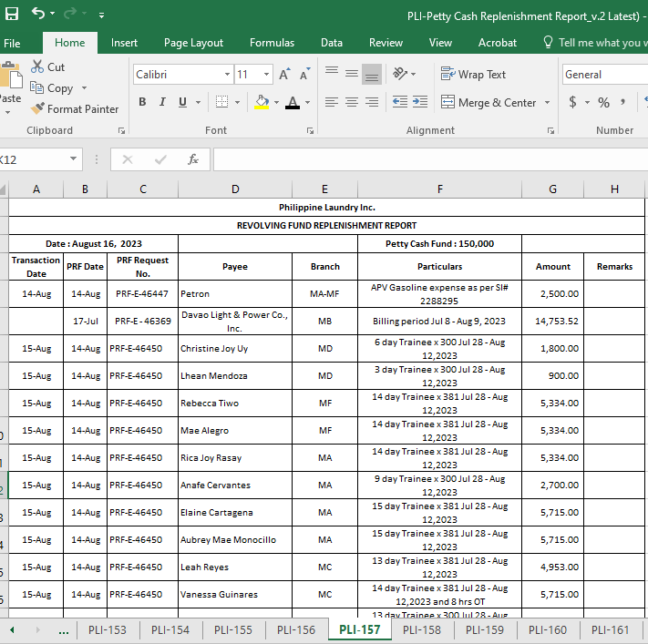This screenshot has height=644, width=648.
Task: Switch to the PLI-158 sheet tab
Action: pos(421,629)
